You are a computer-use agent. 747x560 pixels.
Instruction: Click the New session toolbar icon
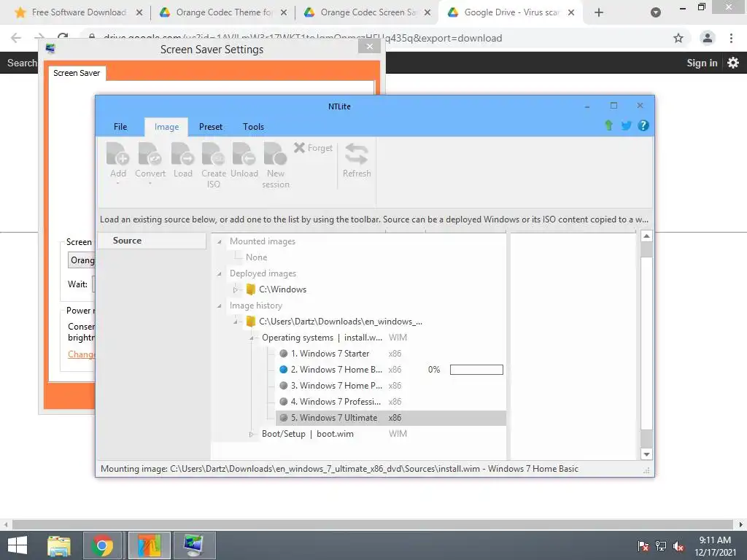coord(275,166)
